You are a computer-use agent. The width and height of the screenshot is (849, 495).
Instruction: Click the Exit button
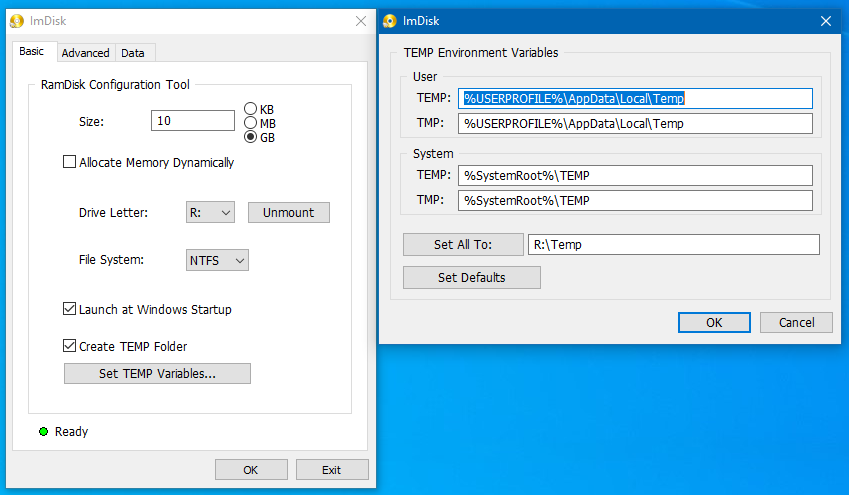coord(332,470)
